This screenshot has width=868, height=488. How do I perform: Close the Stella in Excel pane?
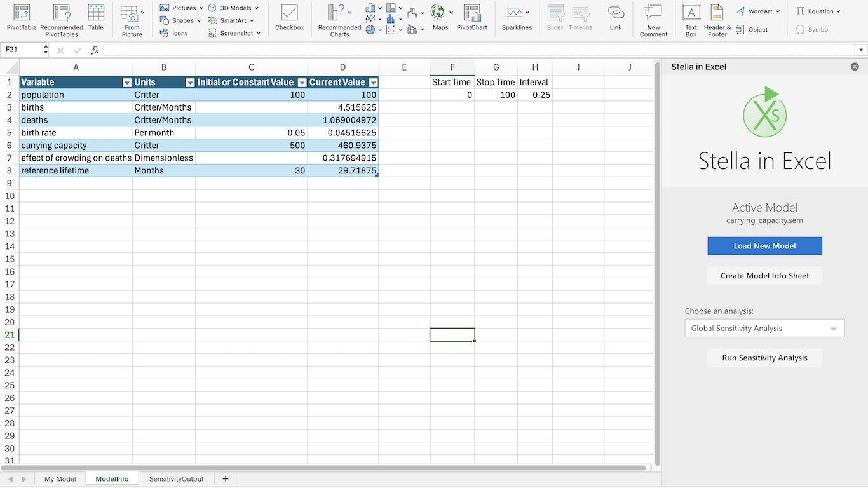pos(855,67)
